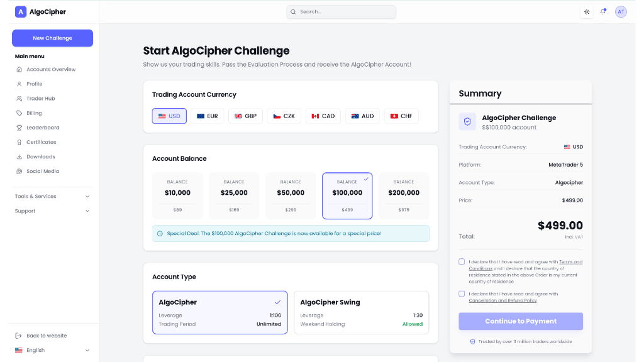Select the $200,000 balance card
The image size is (644, 362).
click(404, 195)
